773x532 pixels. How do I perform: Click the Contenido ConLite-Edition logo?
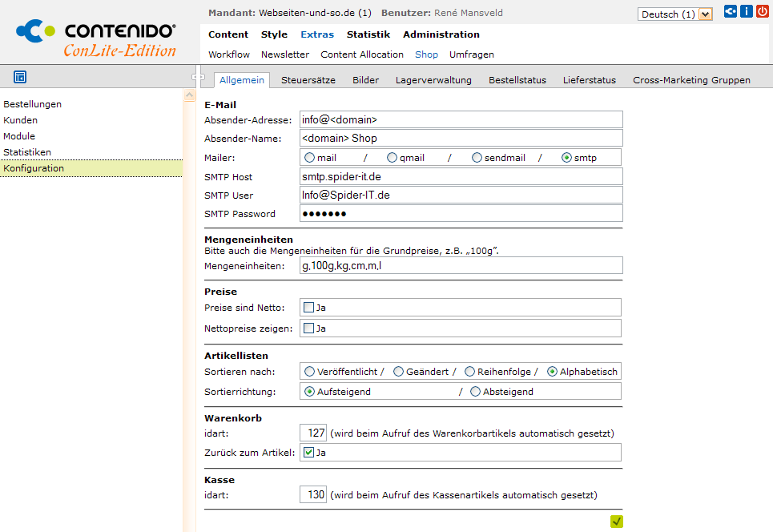point(96,39)
